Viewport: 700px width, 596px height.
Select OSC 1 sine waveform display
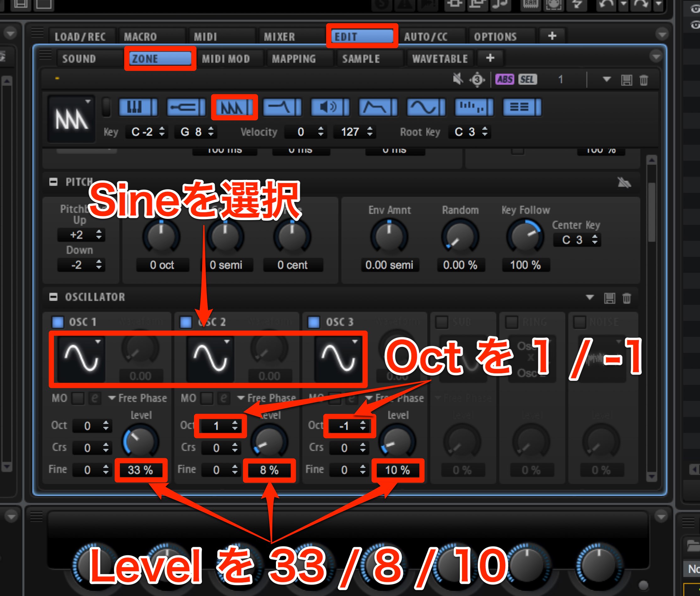(81, 359)
